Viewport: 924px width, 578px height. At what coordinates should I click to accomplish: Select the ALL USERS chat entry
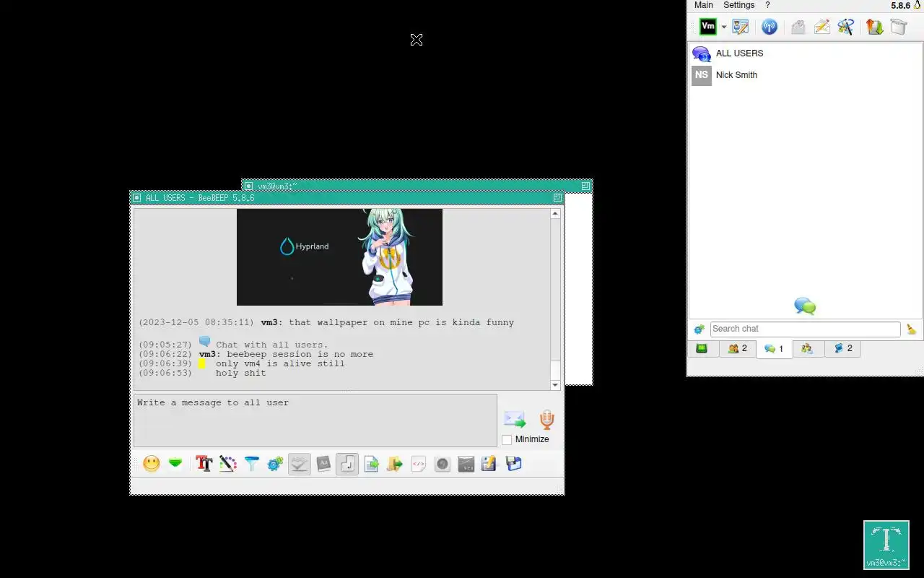tap(805, 53)
